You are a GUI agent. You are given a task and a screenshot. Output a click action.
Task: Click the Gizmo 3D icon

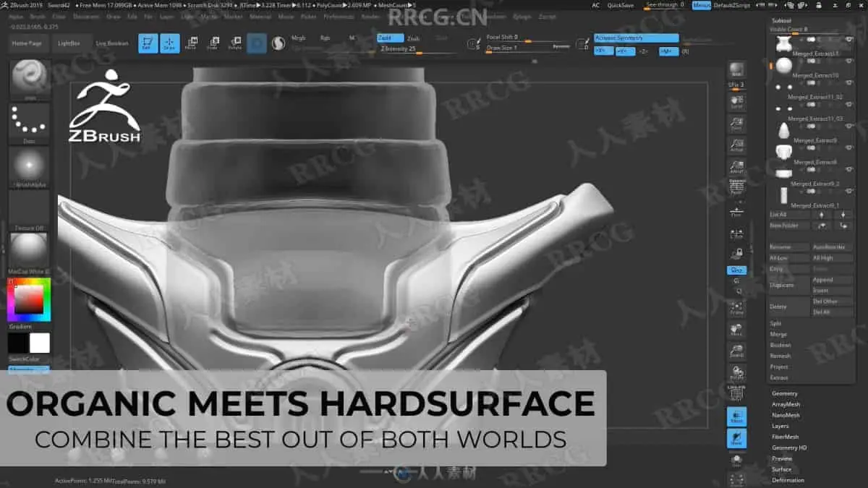point(257,43)
